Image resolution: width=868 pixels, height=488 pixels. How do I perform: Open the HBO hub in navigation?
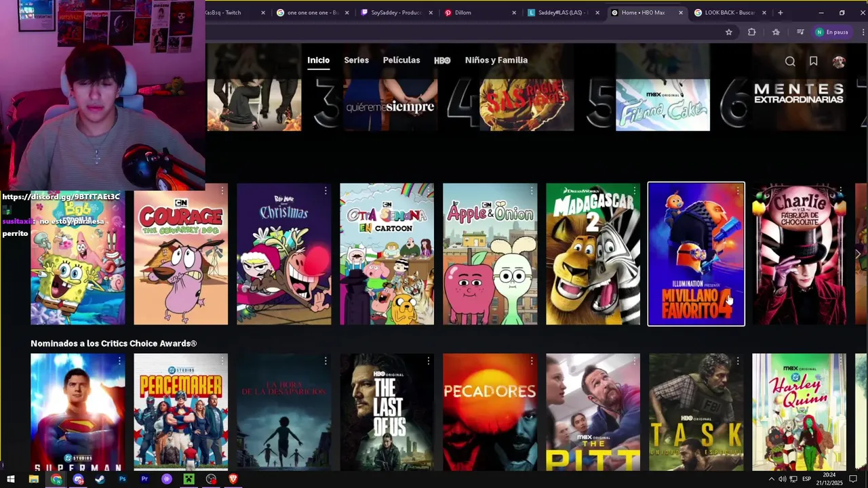(x=442, y=60)
